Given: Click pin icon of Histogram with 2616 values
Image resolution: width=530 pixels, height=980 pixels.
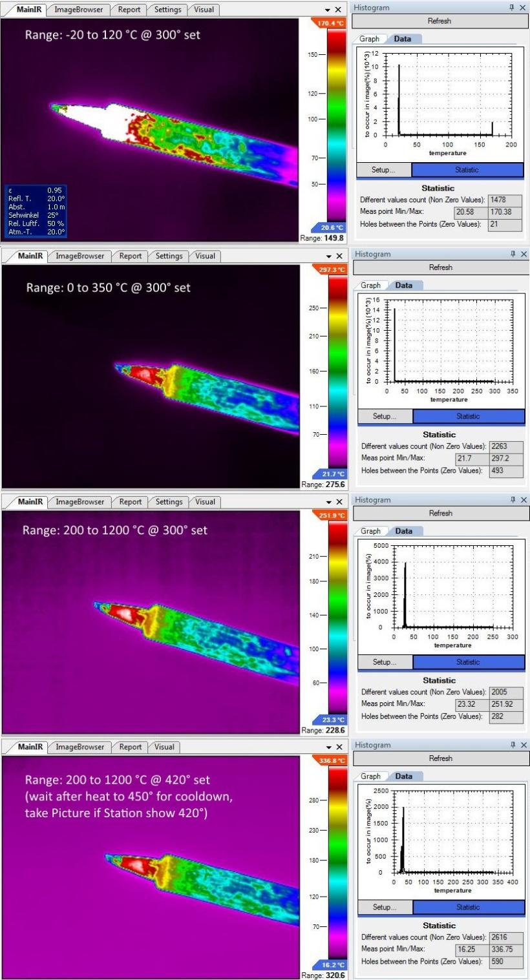Looking at the screenshot, I should [512, 745].
